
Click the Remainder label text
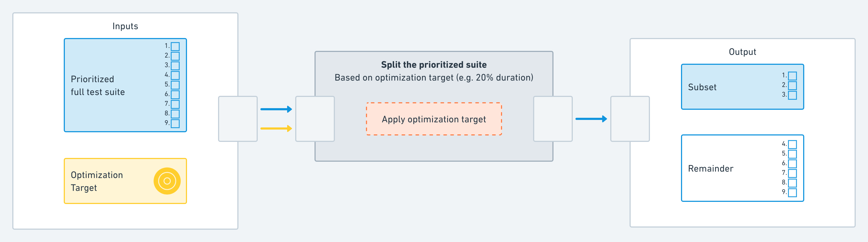pos(711,169)
